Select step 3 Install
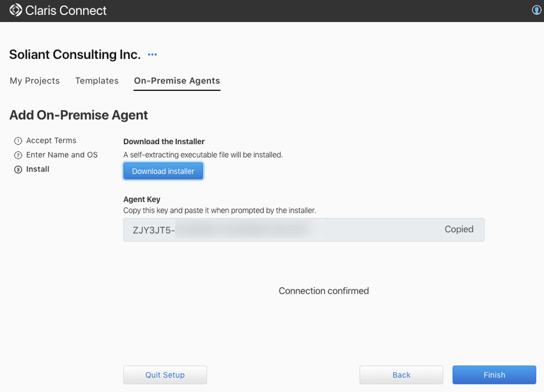 tap(31, 169)
